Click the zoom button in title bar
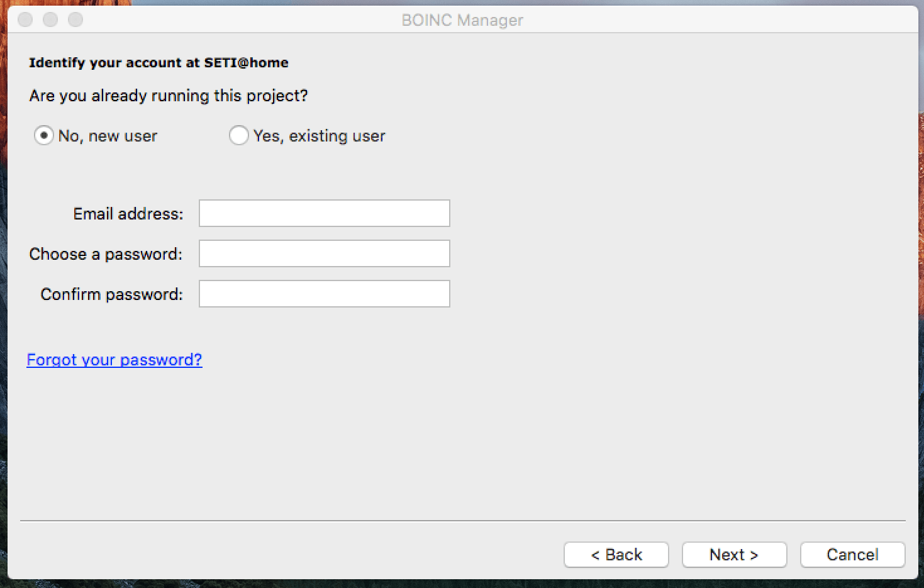 coord(75,19)
